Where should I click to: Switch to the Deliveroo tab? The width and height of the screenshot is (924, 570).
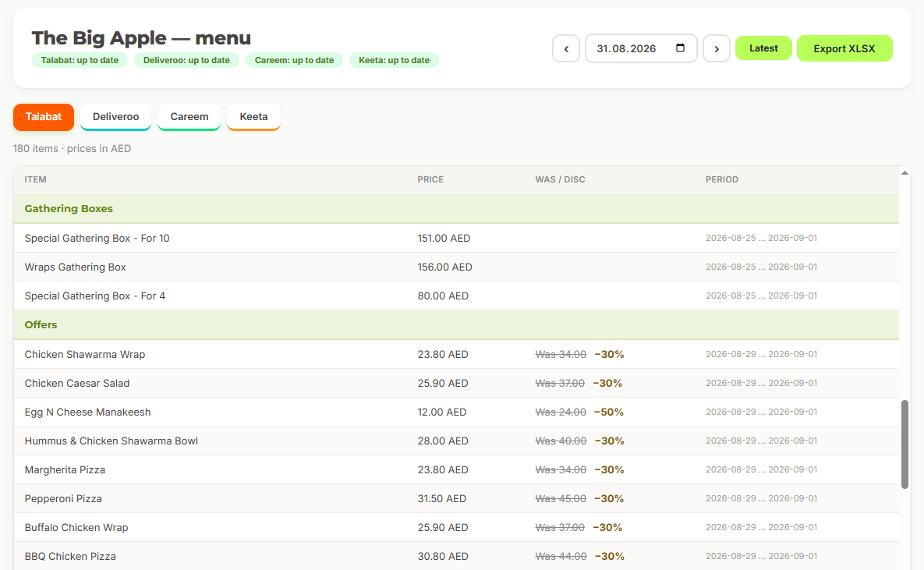pos(115,117)
